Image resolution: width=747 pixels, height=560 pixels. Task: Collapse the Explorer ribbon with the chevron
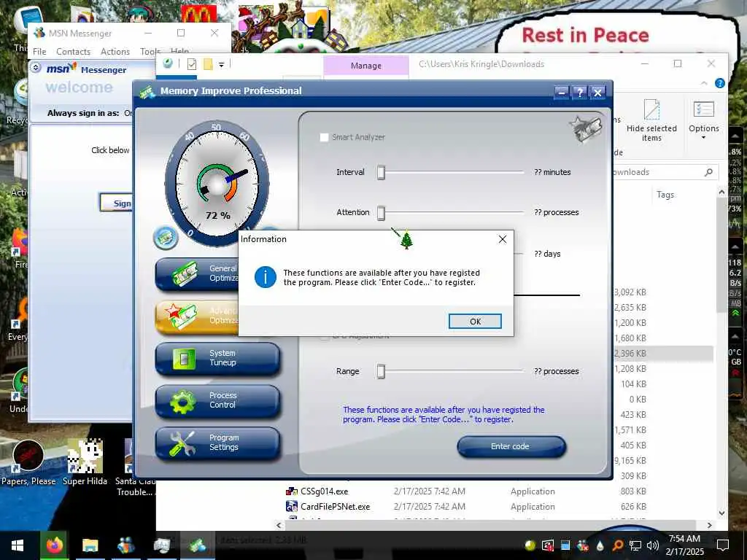(x=704, y=84)
